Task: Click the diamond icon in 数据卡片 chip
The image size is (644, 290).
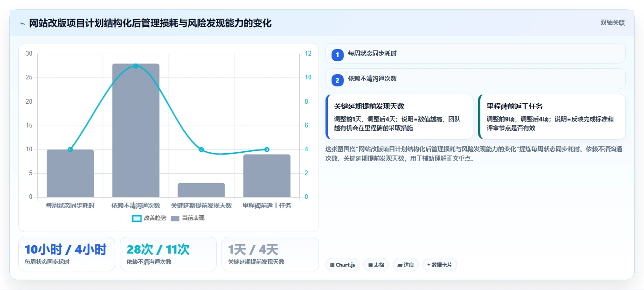Action: tap(429, 265)
